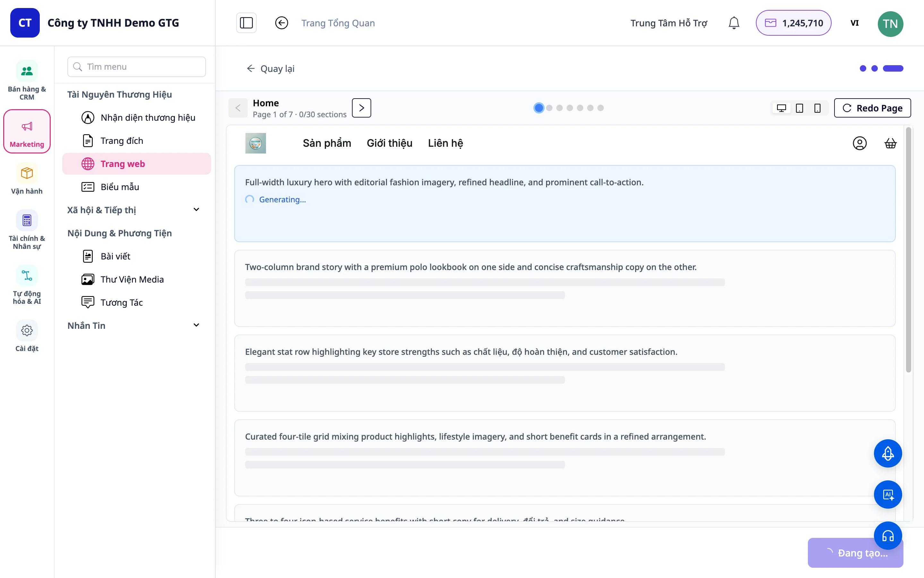Image resolution: width=924 pixels, height=578 pixels.
Task: Open Bài viết menu item
Action: tap(137, 256)
